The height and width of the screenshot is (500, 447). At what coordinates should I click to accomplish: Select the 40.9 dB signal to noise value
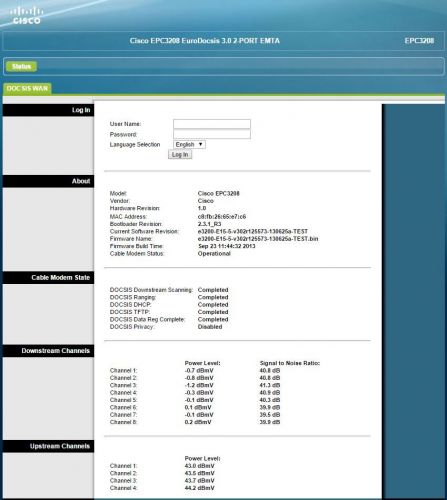(270, 393)
